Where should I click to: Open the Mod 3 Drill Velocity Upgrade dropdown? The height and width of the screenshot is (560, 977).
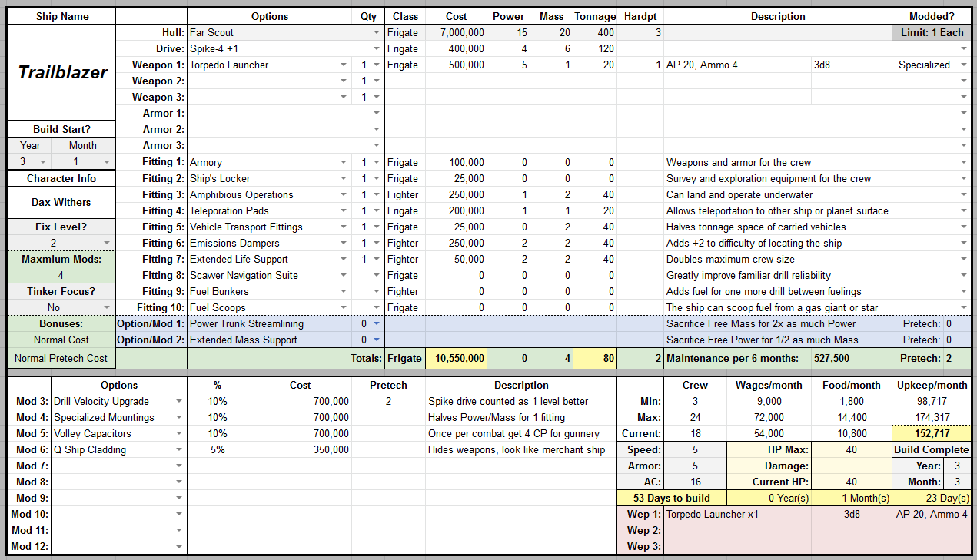coord(179,401)
